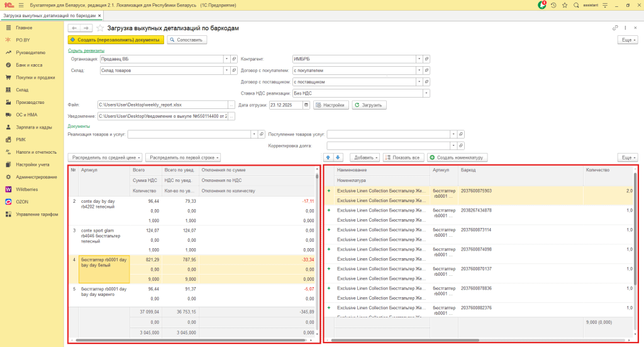Click the Создать номенклатуру button
Viewport: 644px width, 347px height.
coord(457,157)
